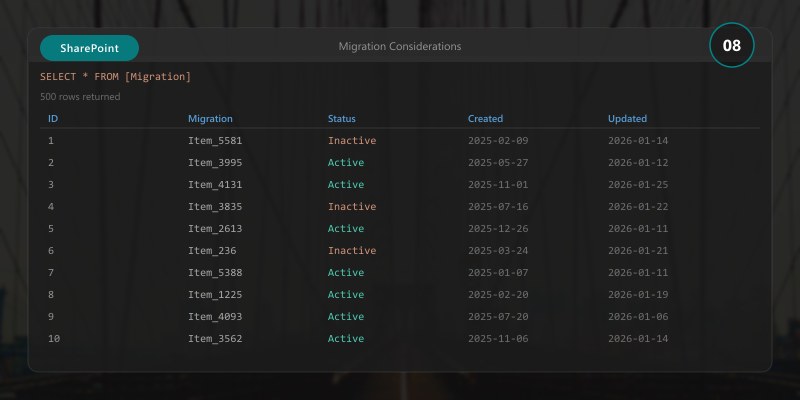Select cell Item_3995
The height and width of the screenshot is (400, 800).
coord(215,162)
